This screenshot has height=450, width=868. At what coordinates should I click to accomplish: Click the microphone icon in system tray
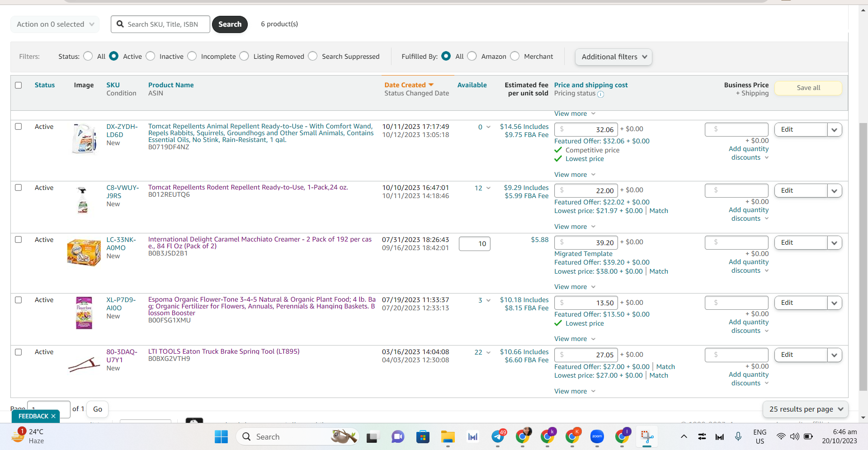(738, 436)
